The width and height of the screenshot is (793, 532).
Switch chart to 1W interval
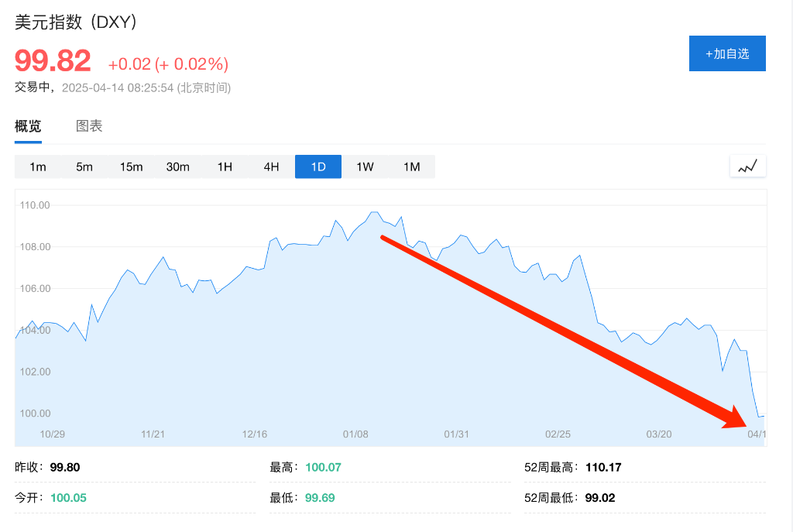365,166
